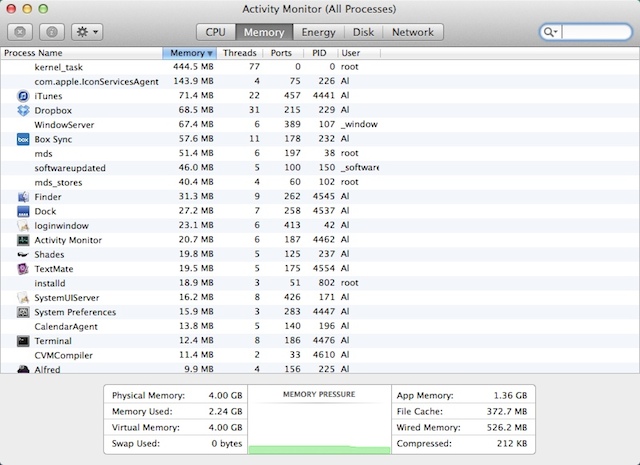Select the CalendarAgent process name
The height and width of the screenshot is (465, 640).
pyautogui.click(x=66, y=327)
